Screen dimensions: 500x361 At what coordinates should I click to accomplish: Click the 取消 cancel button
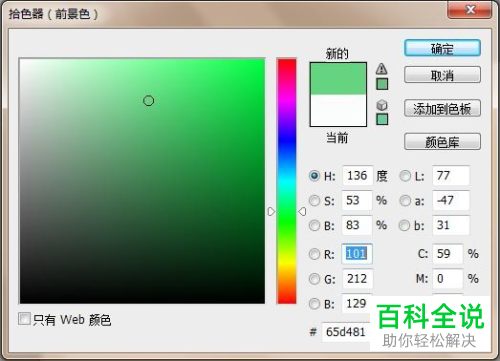(442, 75)
